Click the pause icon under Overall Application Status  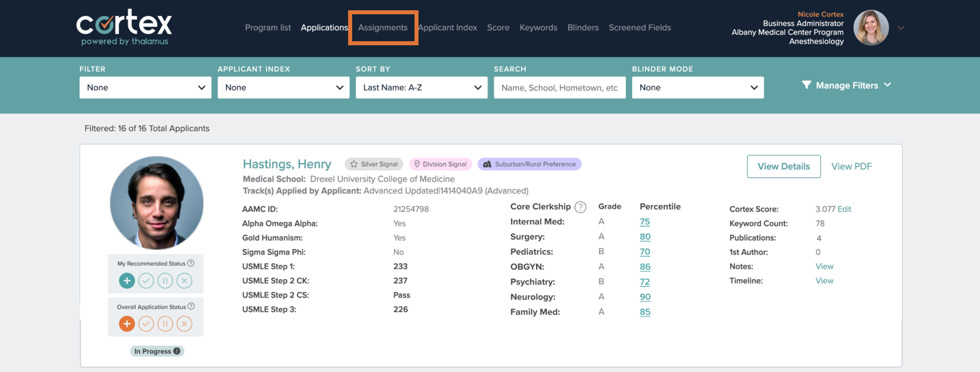click(165, 324)
